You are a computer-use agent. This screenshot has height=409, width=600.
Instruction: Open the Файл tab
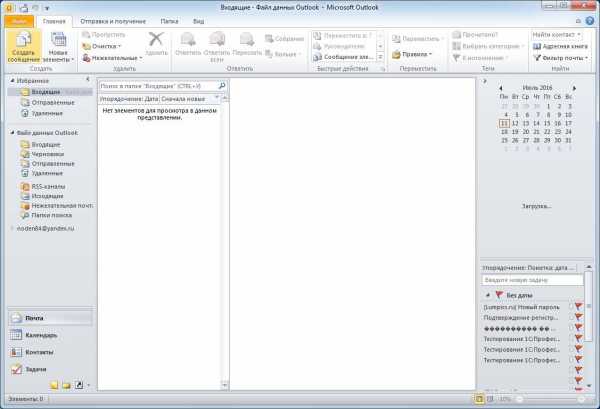19,21
